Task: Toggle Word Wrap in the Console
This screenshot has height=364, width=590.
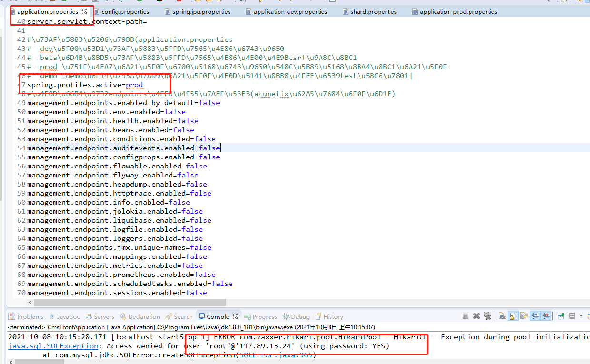Action: coord(524,316)
